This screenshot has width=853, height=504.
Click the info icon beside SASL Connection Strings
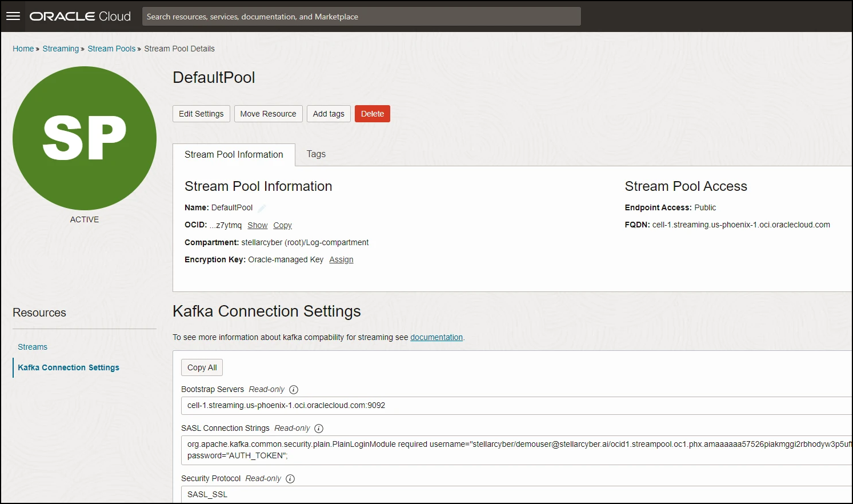319,429
